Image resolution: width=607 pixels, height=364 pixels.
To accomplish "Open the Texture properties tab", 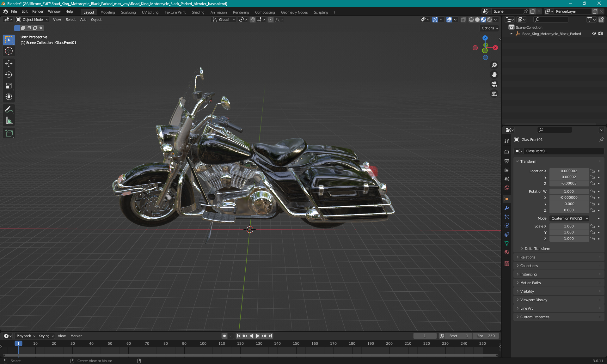I will [x=507, y=264].
